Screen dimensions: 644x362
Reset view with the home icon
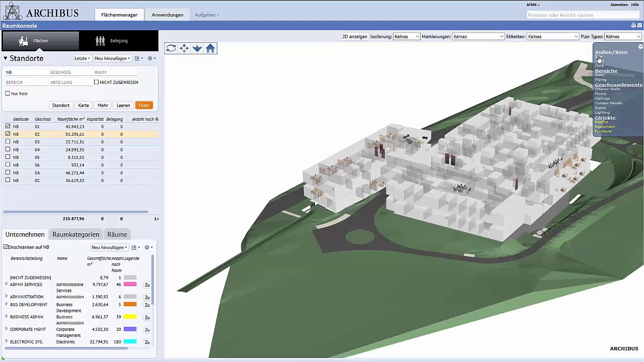pyautogui.click(x=210, y=48)
